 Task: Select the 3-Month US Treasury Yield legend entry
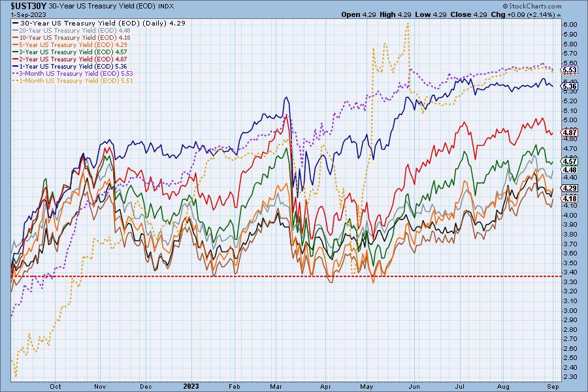click(x=73, y=74)
